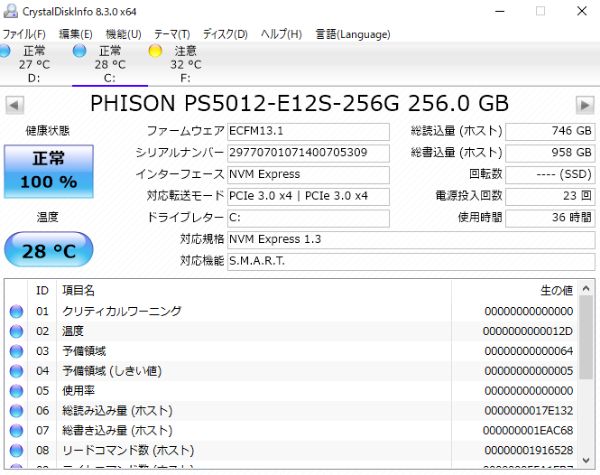Click total host reads value 746 GB
Screen dimensions: 600x475
pos(550,131)
